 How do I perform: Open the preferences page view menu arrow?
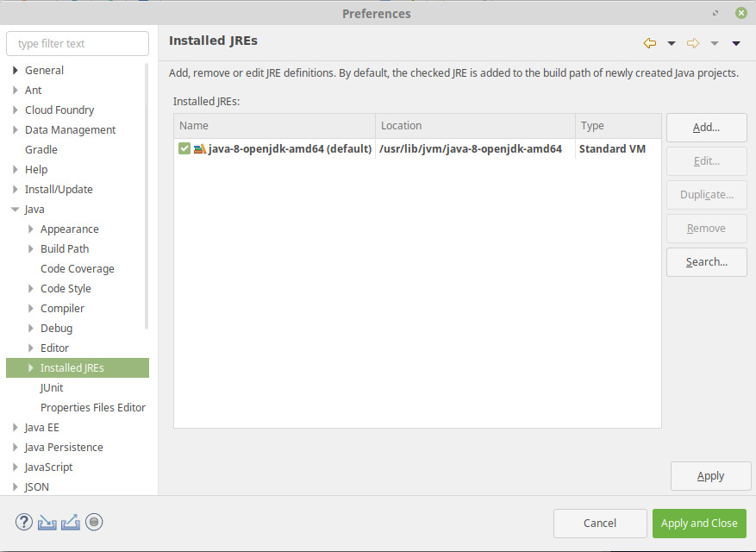point(736,43)
